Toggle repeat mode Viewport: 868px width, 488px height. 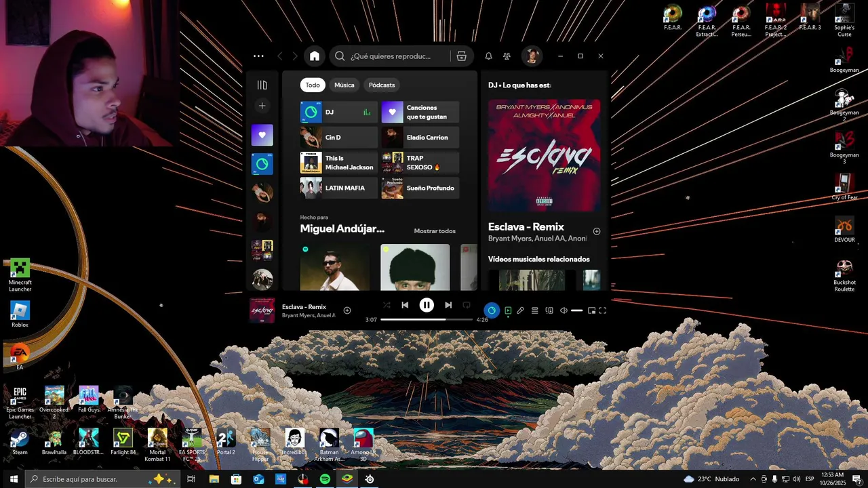(x=467, y=306)
